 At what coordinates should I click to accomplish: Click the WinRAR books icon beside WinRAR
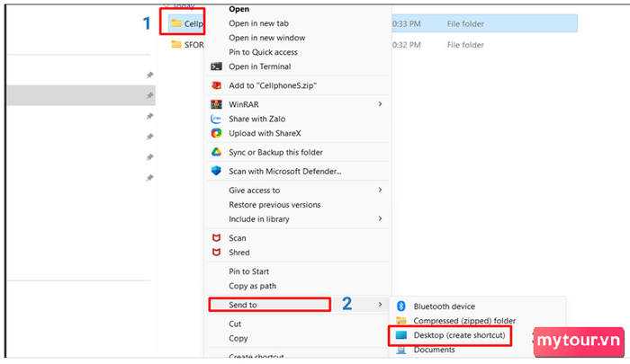(216, 104)
